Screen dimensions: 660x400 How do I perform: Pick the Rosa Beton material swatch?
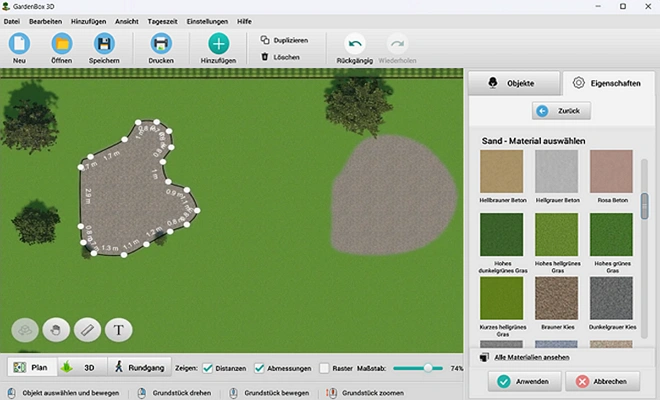click(x=610, y=170)
